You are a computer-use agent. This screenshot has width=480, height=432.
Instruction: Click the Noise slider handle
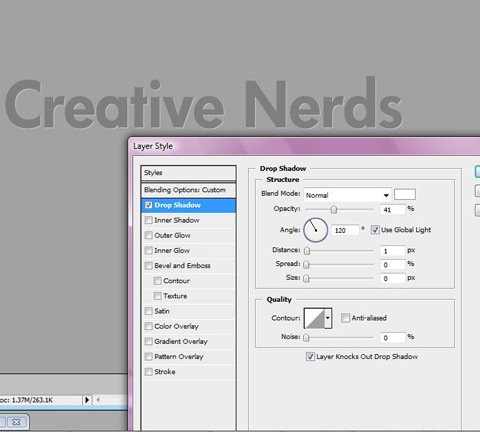point(307,338)
